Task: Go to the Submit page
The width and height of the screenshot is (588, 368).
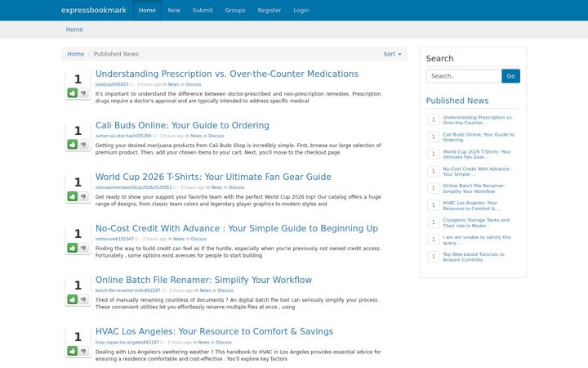Action: click(203, 10)
